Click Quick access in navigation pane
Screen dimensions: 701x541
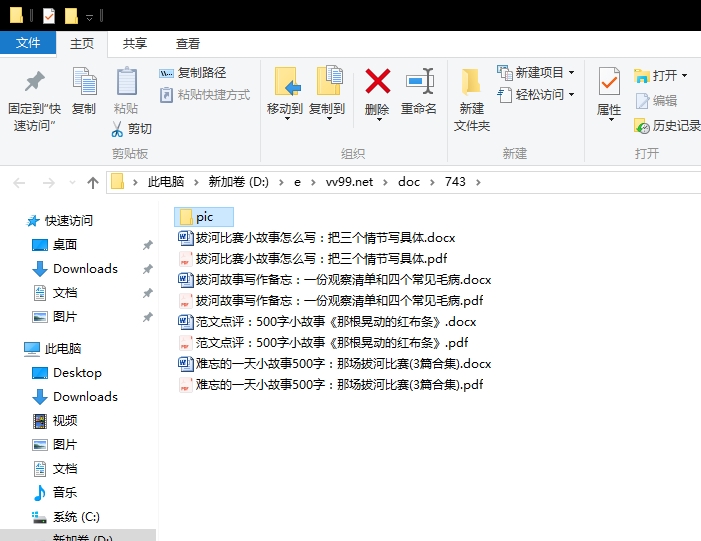coord(59,221)
